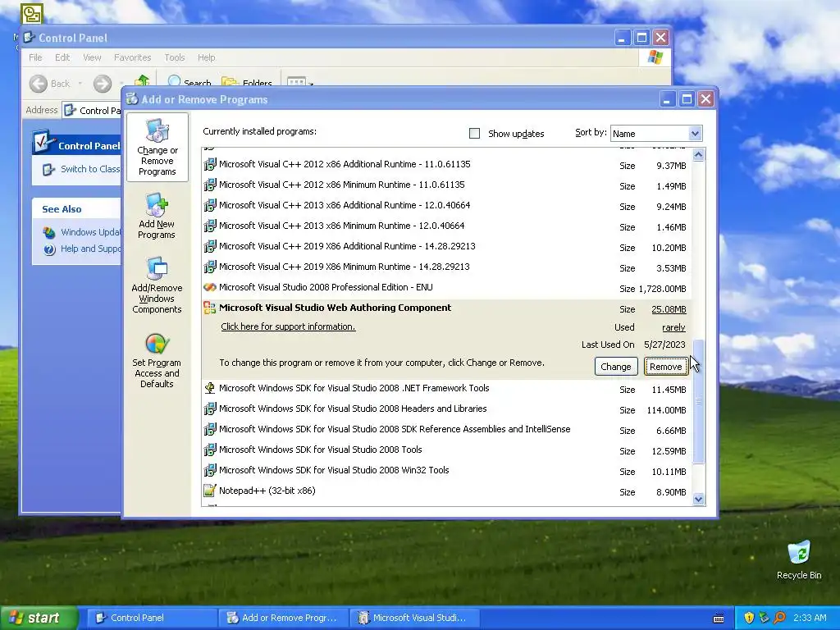
Task: Open Set Program Access and Defaults icon
Action: (x=157, y=344)
